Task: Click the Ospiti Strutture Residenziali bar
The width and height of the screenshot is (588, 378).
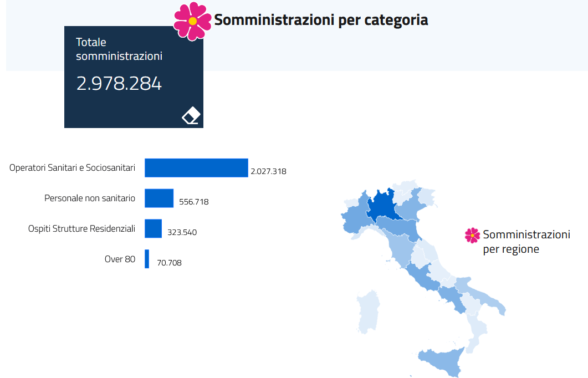Action: [x=153, y=228]
